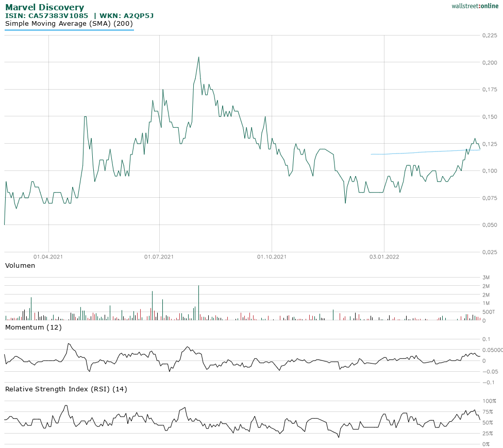
Task: Click the Marvel Discovery chart title
Action: 45,7
